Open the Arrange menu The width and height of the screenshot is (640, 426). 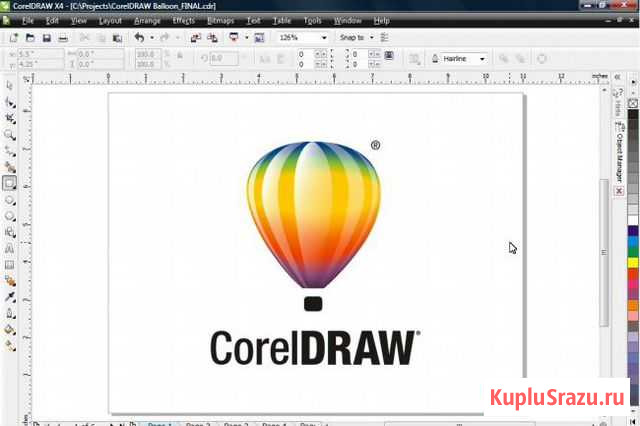pos(147,21)
